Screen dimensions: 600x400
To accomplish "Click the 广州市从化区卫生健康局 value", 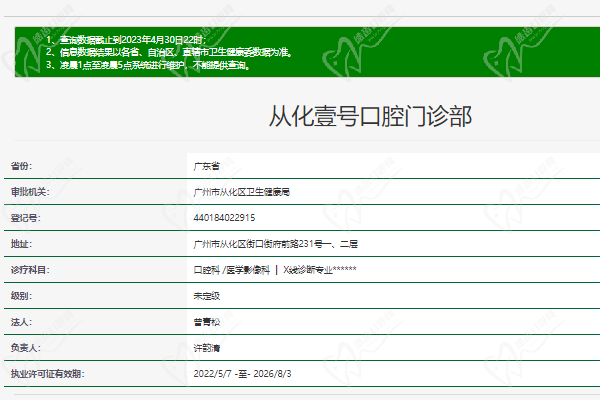I will [x=247, y=191].
